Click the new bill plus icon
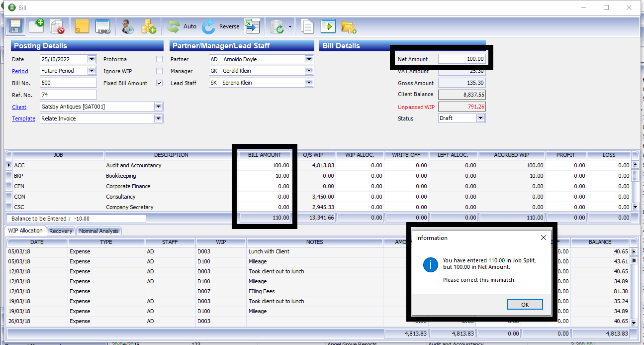The image size is (644, 345). click(x=36, y=26)
